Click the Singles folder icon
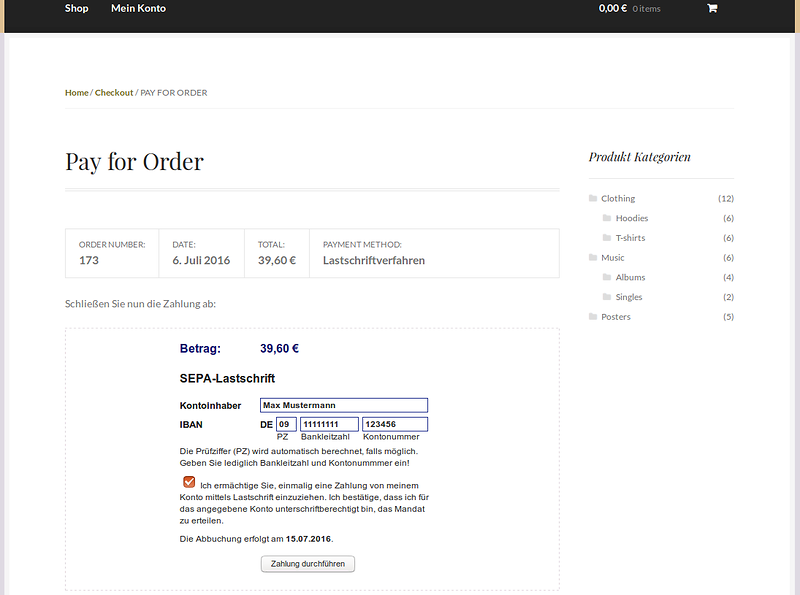The width and height of the screenshot is (800, 595). (x=607, y=297)
